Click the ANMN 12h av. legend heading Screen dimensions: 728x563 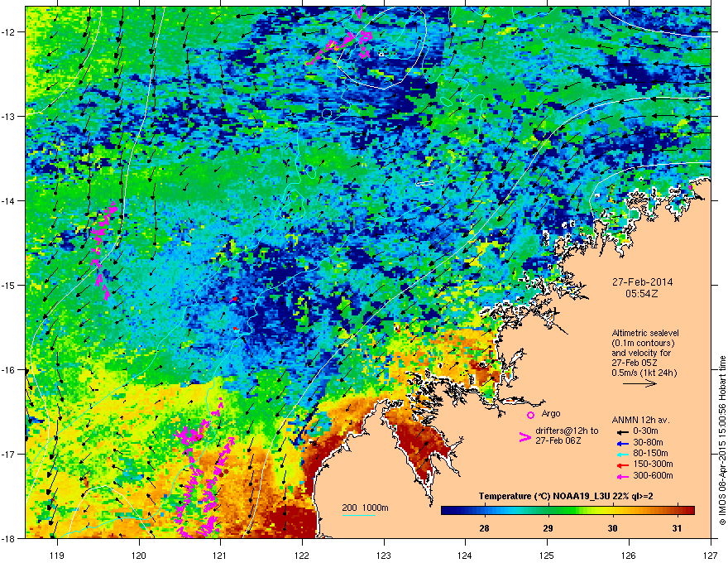pyautogui.click(x=640, y=421)
